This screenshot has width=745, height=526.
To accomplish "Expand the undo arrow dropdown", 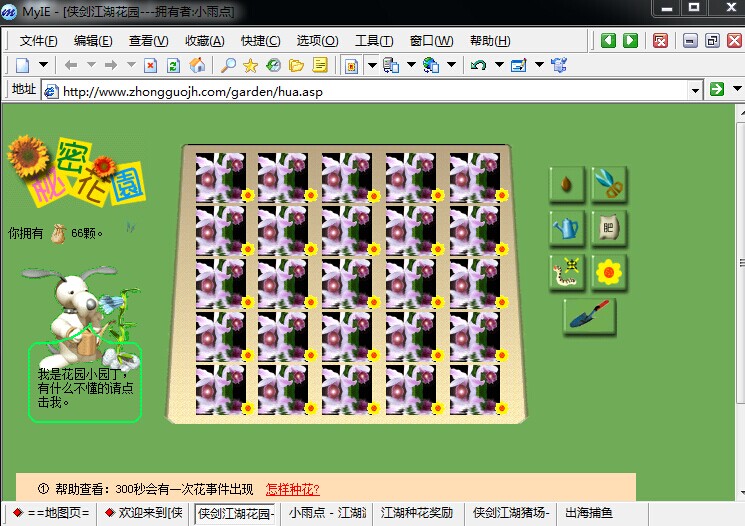I will (x=499, y=65).
